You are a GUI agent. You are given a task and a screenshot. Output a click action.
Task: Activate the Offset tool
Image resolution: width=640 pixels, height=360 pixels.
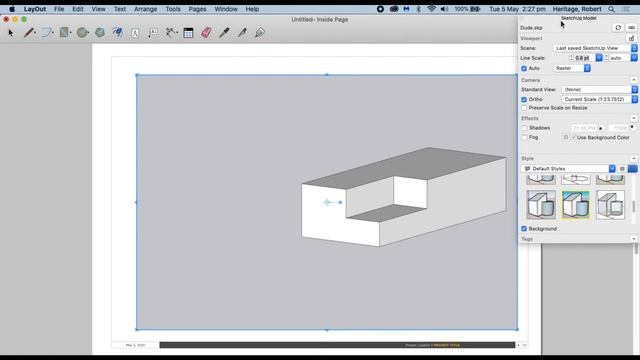(x=118, y=33)
